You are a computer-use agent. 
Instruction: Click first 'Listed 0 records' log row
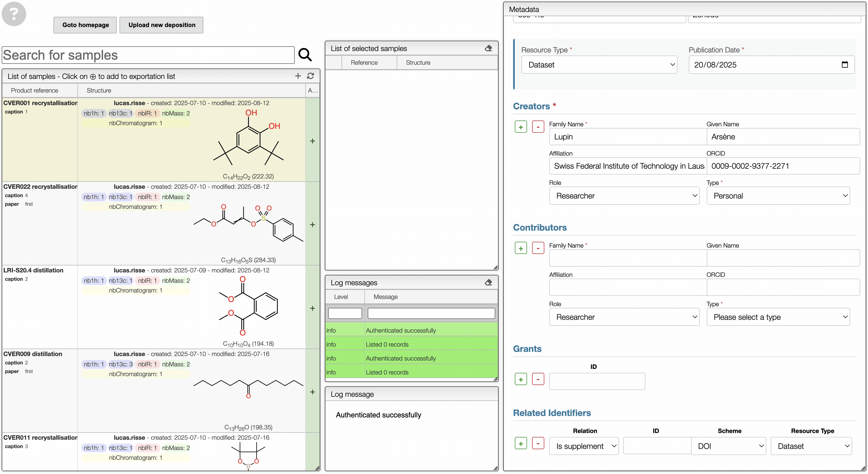click(411, 344)
